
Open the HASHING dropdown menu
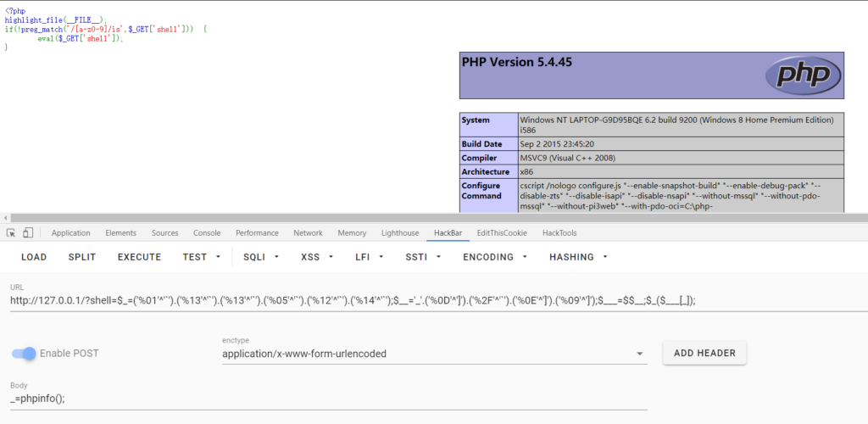[578, 257]
